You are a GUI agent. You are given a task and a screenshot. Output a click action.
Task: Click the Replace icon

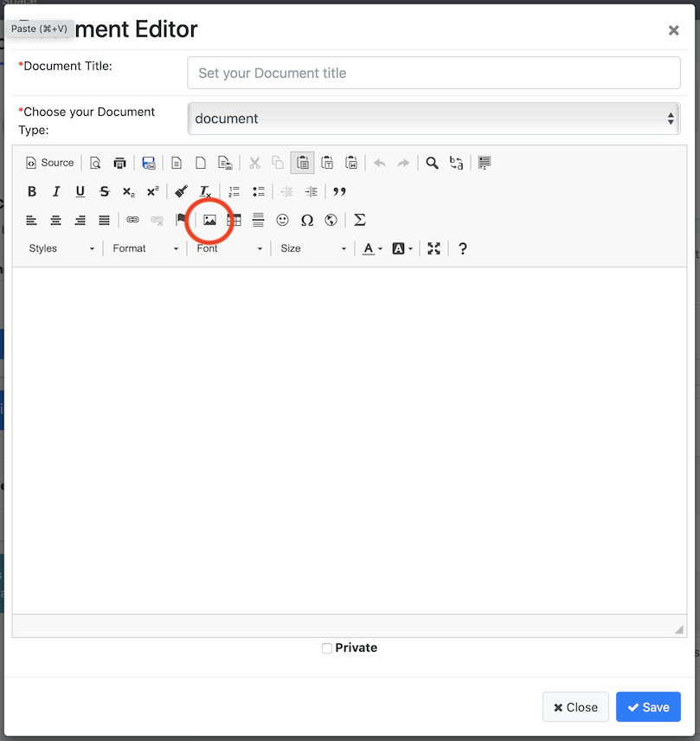point(456,163)
